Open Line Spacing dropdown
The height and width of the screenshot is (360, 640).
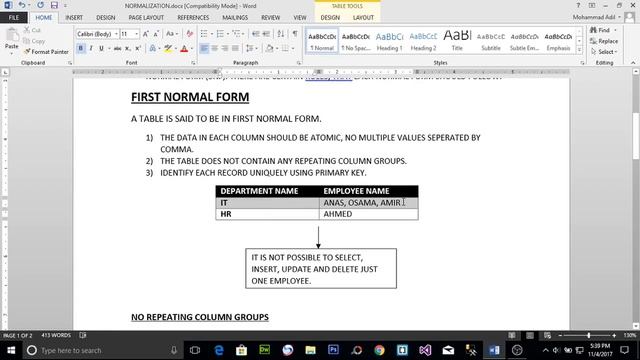click(252, 49)
